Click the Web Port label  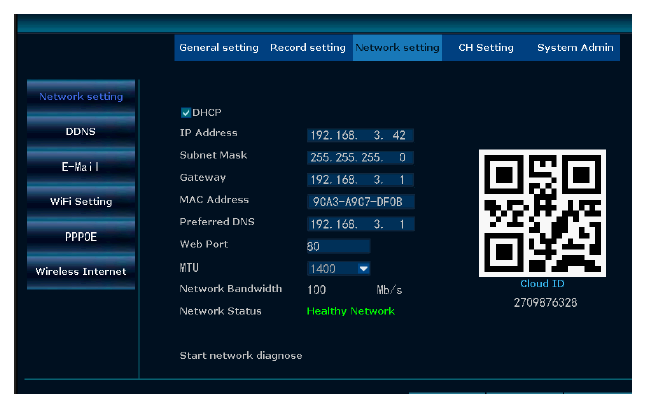(204, 244)
